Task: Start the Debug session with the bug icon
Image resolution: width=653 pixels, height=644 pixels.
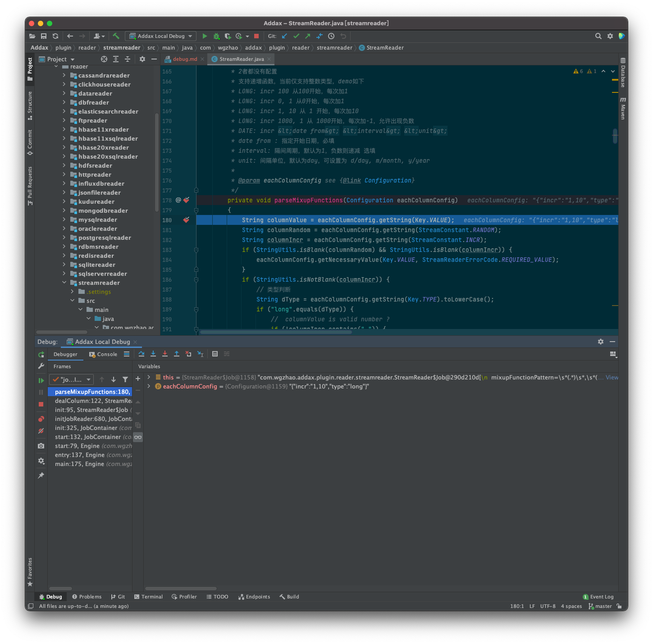Action: [x=216, y=36]
